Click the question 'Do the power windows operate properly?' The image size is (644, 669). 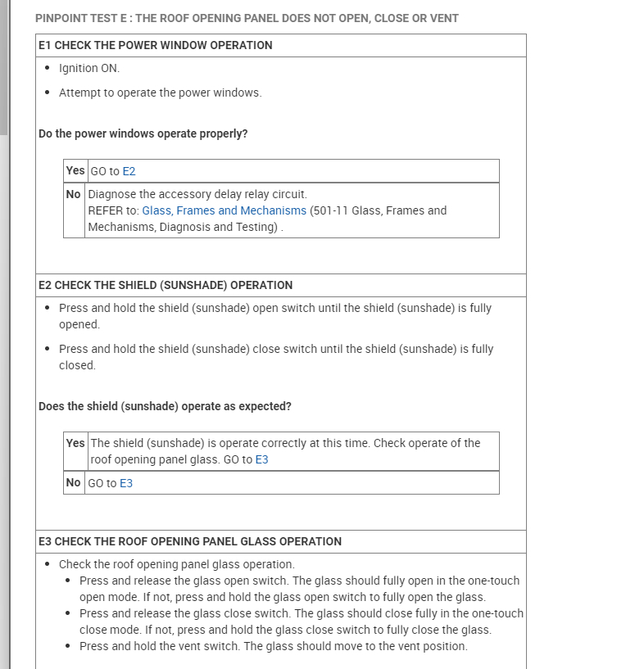[x=143, y=133]
